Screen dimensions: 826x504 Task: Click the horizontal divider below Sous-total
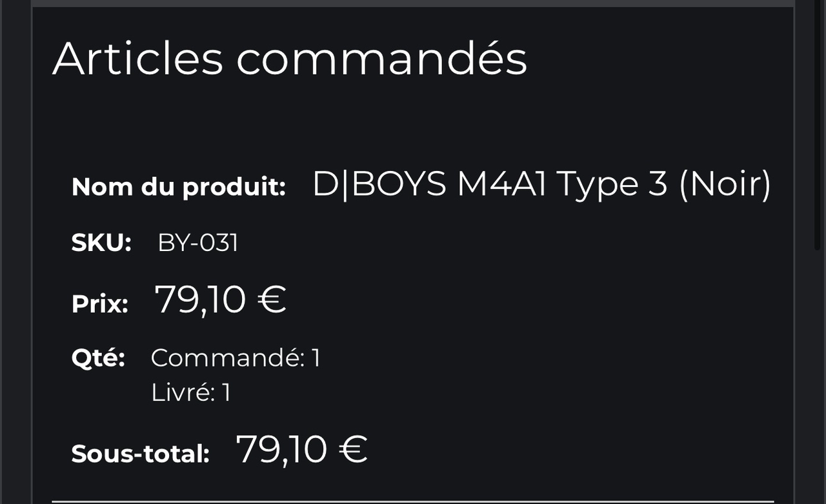pyautogui.click(x=413, y=501)
